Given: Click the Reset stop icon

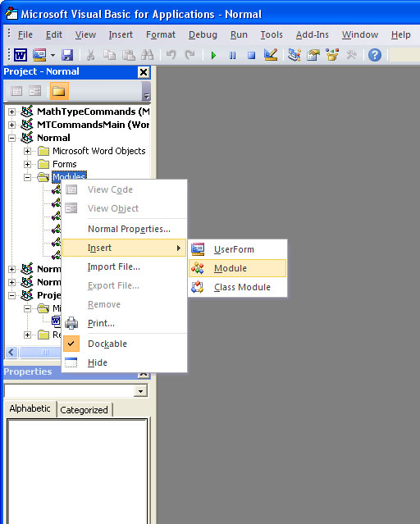Looking at the screenshot, I should (x=251, y=55).
